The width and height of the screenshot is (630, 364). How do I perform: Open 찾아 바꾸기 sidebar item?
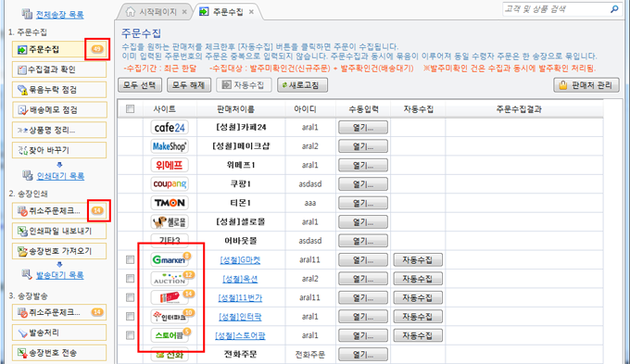click(59, 150)
